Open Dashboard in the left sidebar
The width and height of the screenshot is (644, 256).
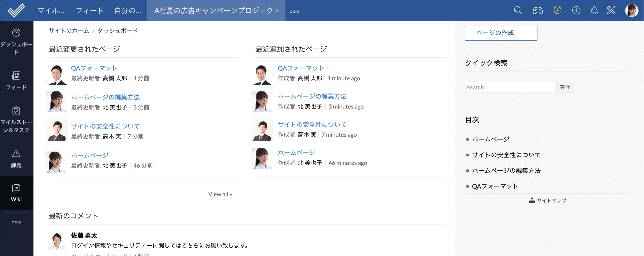tap(16, 41)
